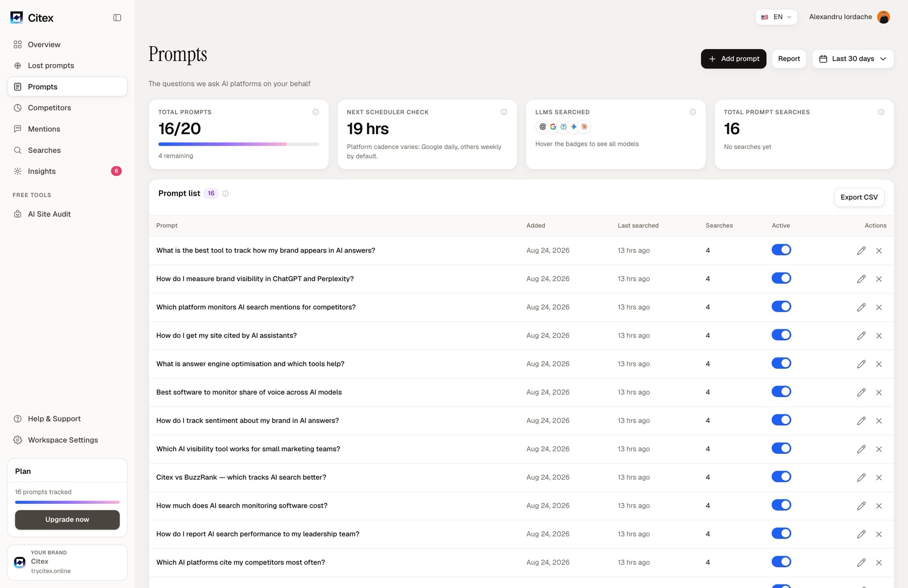Open the Report button
The image size is (908, 588).
pyautogui.click(x=789, y=59)
